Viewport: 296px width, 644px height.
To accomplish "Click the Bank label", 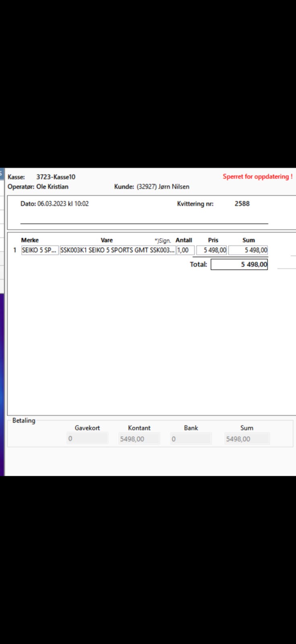I will click(191, 428).
